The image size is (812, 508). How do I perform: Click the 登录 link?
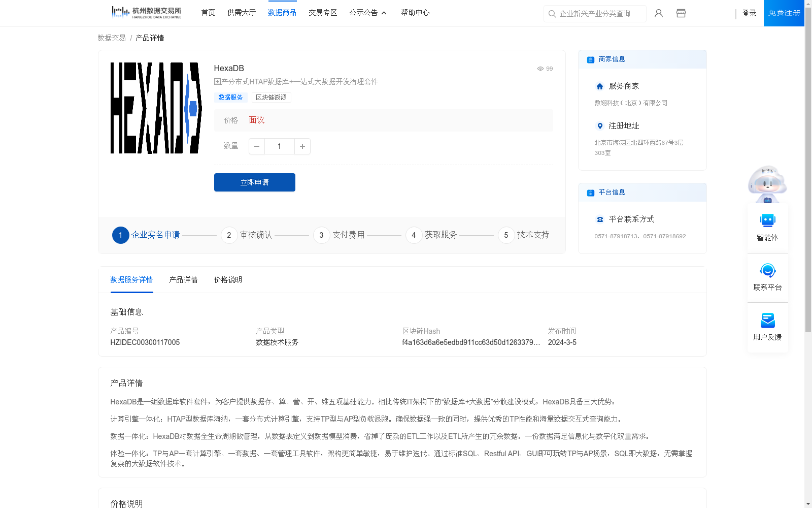pos(749,13)
